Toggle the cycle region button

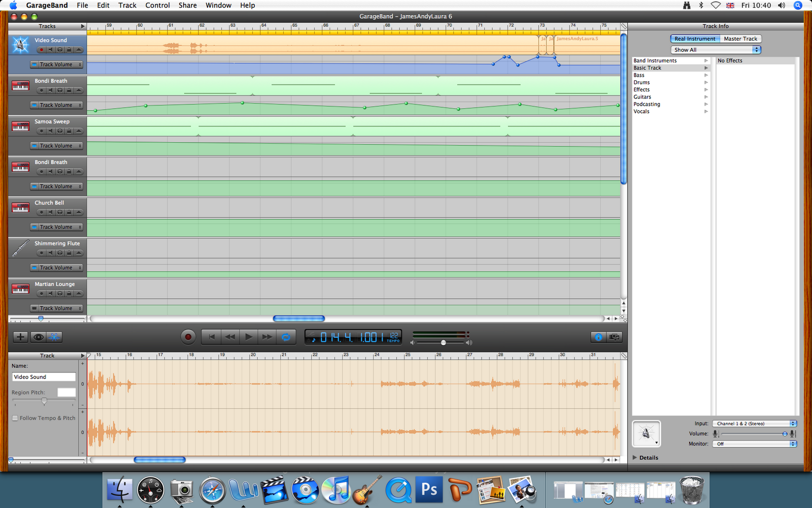coord(286,337)
